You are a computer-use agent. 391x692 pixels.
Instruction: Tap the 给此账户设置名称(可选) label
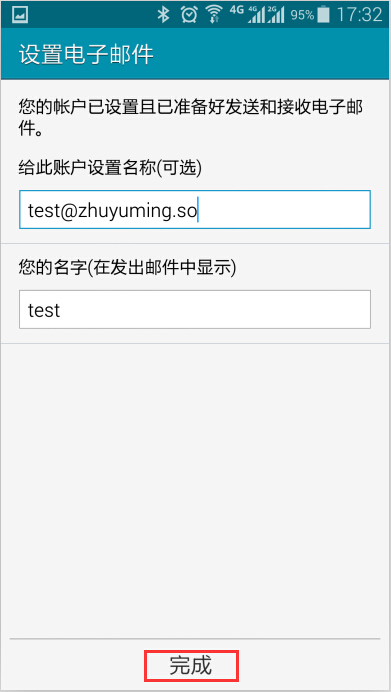[110, 167]
